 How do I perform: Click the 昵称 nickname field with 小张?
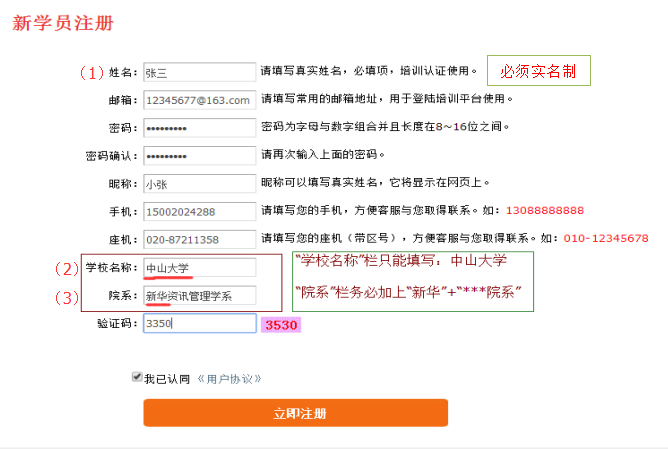[x=199, y=184]
